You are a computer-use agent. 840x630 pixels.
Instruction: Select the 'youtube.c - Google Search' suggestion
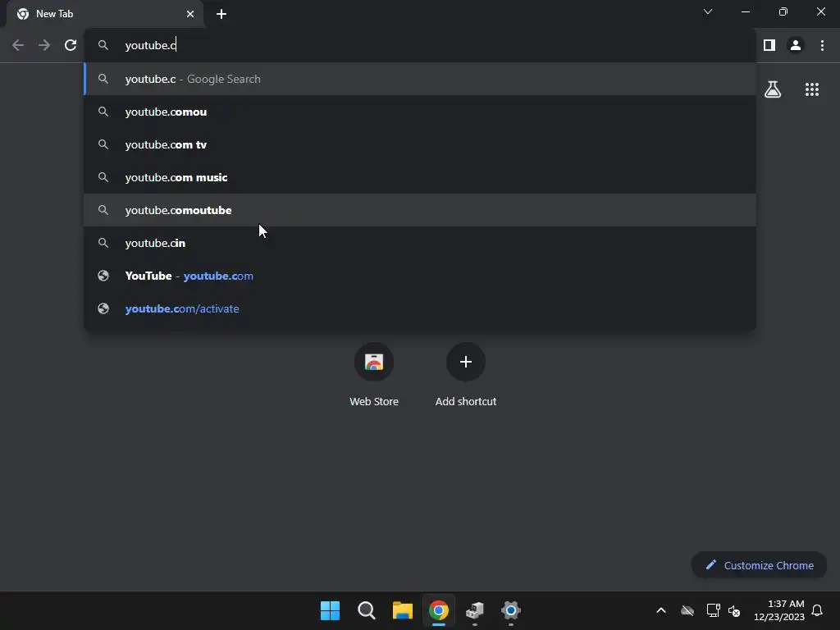pyautogui.click(x=419, y=80)
